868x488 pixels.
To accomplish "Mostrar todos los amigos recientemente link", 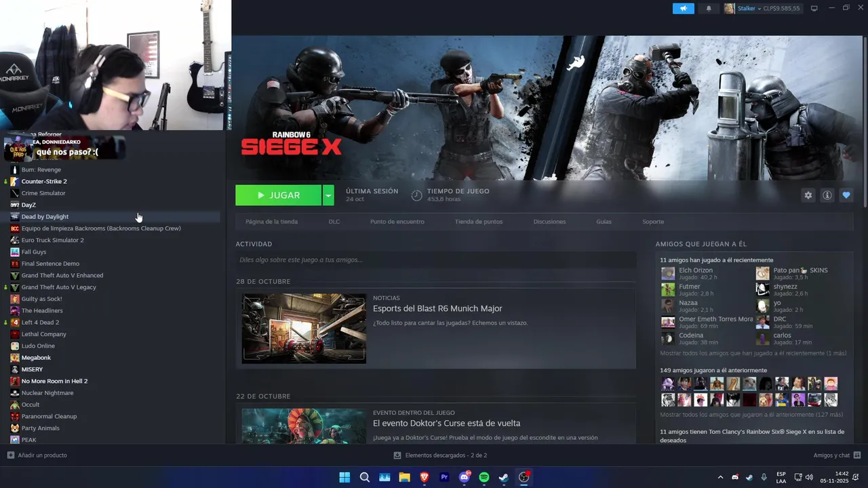I will pyautogui.click(x=753, y=353).
